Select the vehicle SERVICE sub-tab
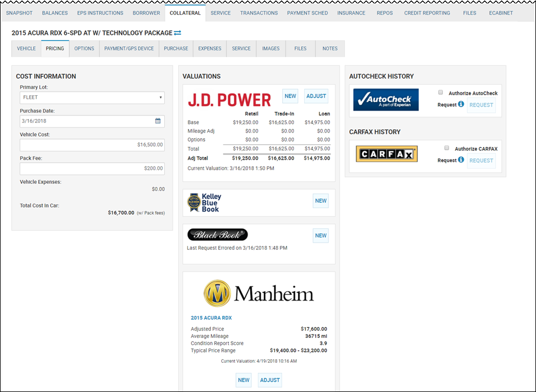Screen dimensions: 536x392 coord(241,49)
